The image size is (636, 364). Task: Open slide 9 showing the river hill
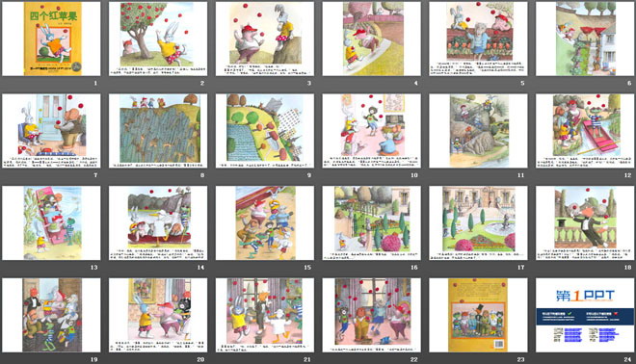pos(265,131)
